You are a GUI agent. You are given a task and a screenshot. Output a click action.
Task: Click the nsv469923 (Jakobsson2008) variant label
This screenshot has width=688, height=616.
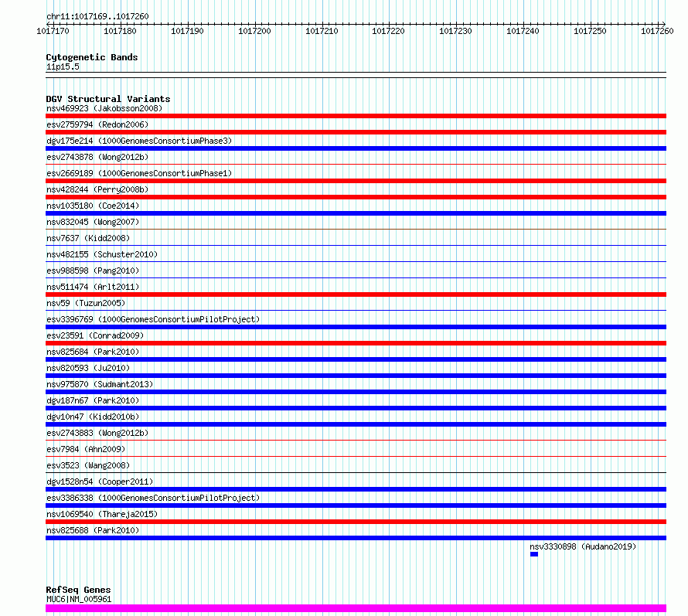coord(104,108)
